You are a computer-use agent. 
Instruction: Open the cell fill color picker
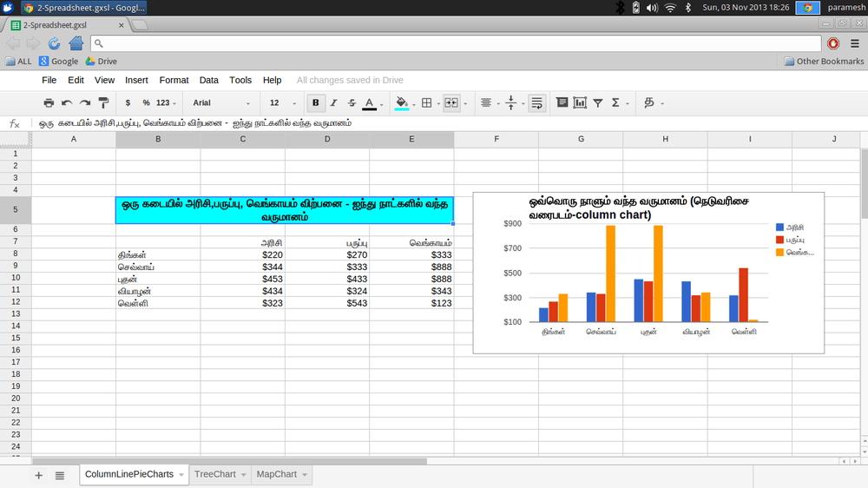point(402,102)
